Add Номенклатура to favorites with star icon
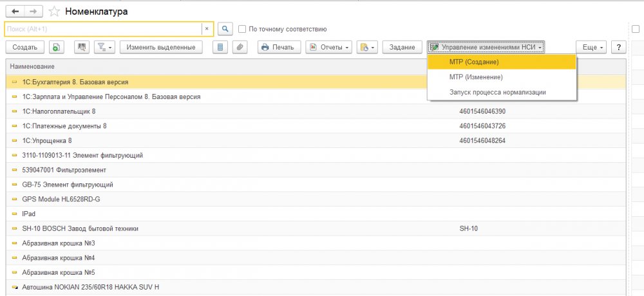Screen dimensions: 644x296 click(54, 12)
